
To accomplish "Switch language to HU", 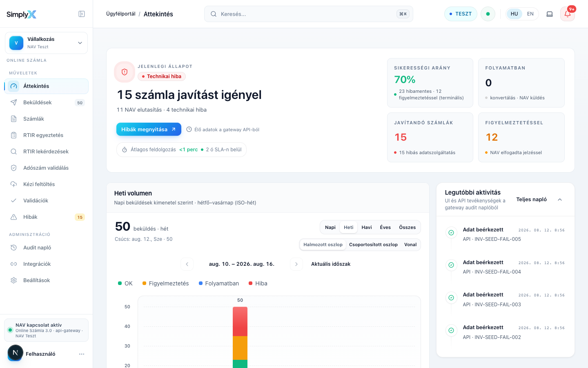I will coord(514,14).
